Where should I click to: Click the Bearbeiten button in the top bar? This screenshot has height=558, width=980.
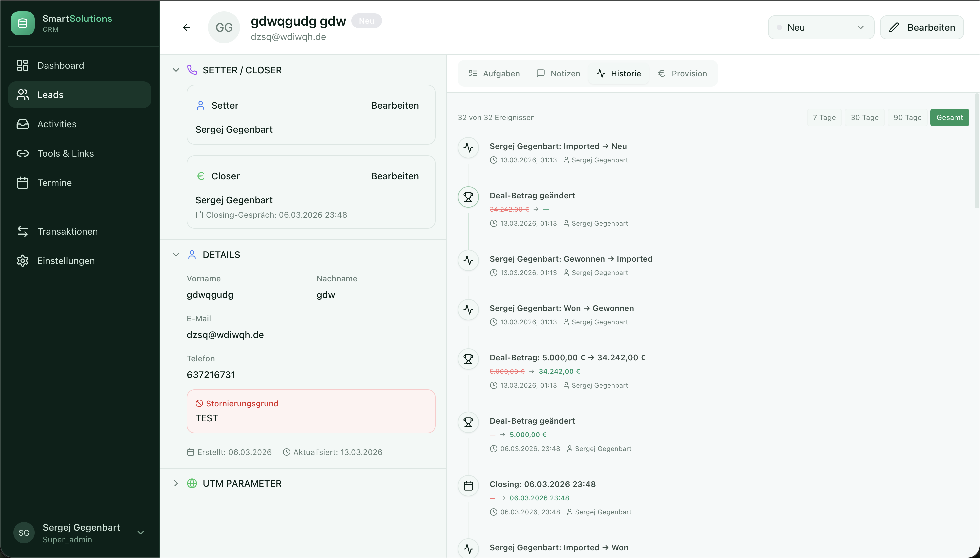click(922, 27)
